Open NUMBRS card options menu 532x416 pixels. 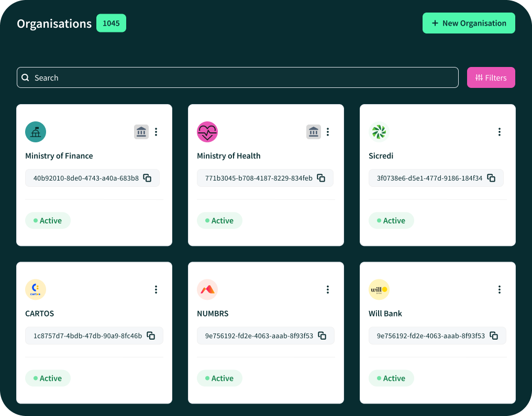pyautogui.click(x=328, y=289)
